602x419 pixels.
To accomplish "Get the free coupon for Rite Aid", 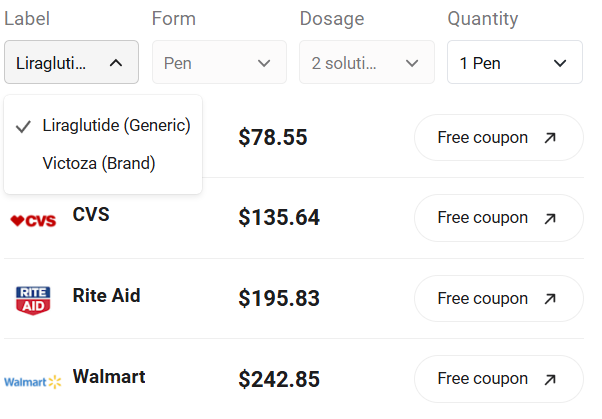I will point(497,299).
